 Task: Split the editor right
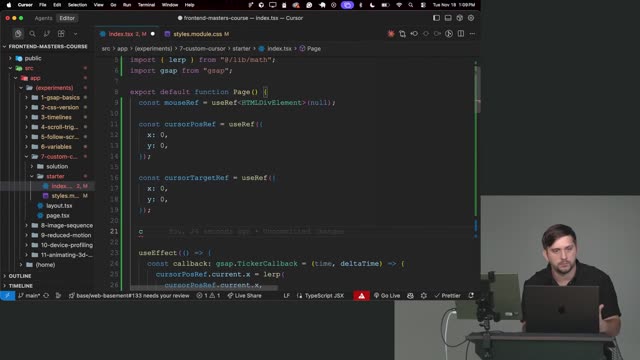point(461,34)
